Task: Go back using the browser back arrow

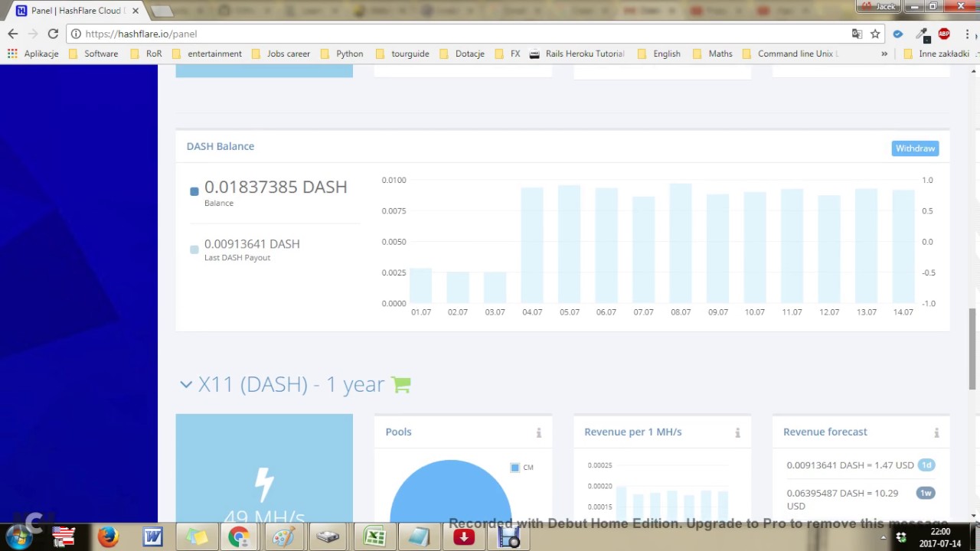Action: [13, 34]
